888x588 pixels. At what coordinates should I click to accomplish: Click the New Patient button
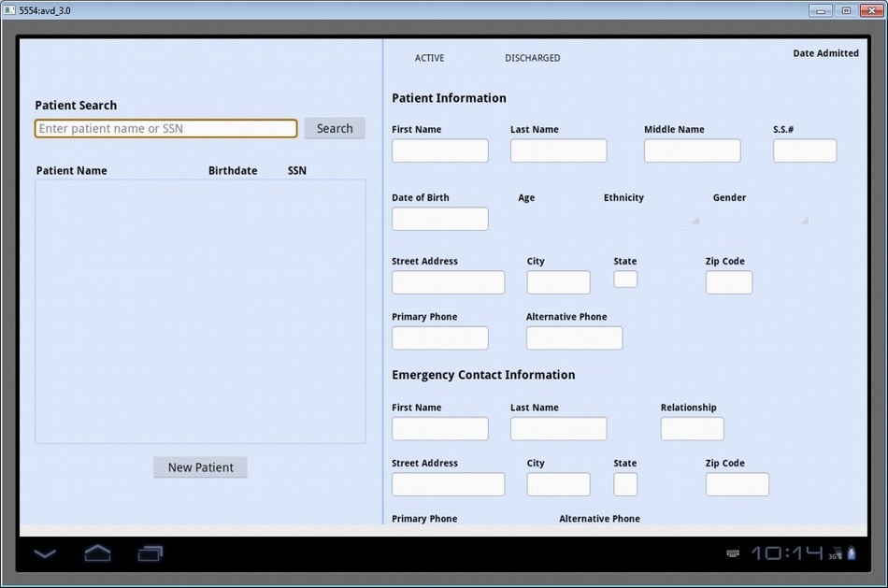(x=200, y=467)
